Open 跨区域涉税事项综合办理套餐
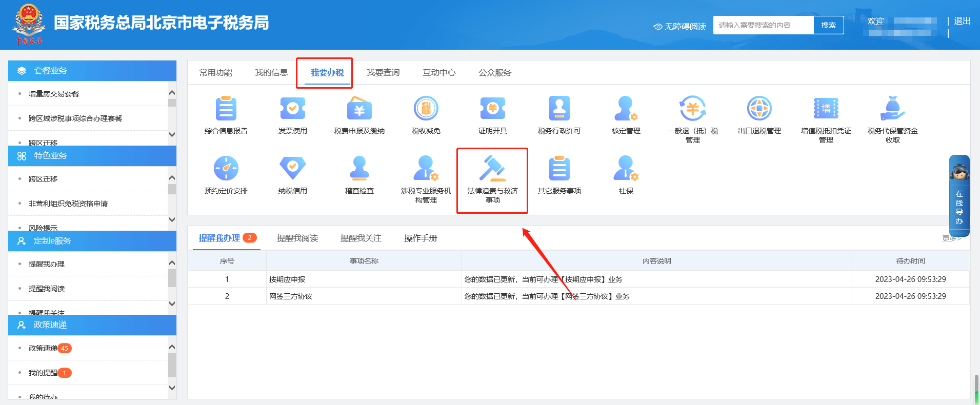The width and height of the screenshot is (980, 405). [75, 118]
